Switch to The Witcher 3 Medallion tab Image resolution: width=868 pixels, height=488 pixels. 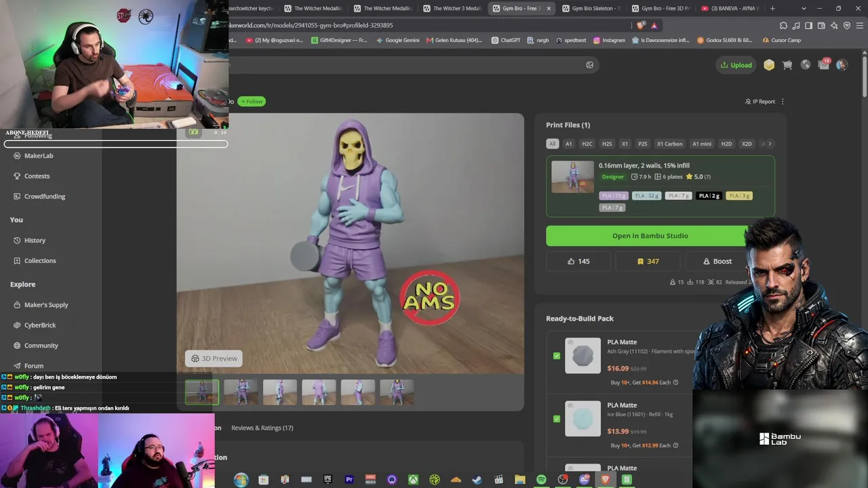[452, 8]
